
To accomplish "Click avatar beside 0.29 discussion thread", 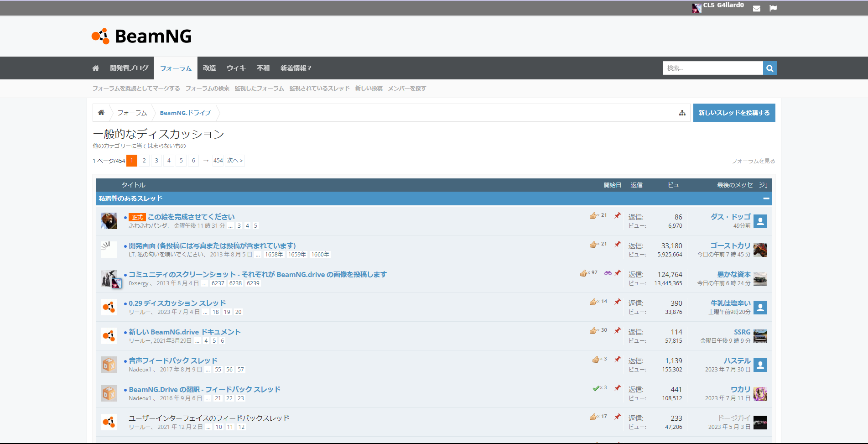I will click(109, 307).
